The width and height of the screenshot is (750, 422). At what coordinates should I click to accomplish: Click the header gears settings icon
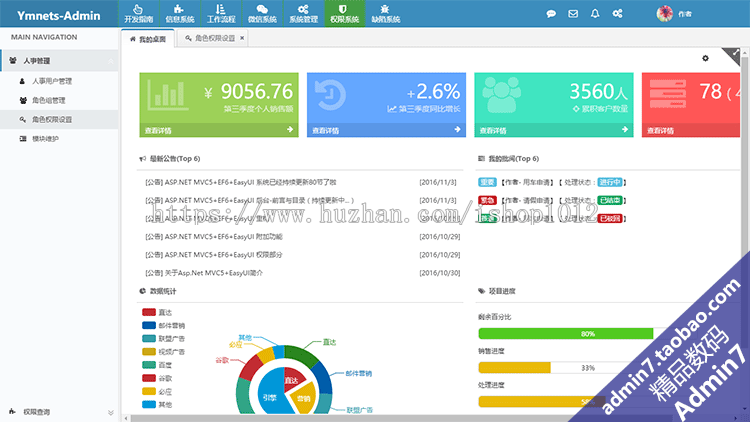pyautogui.click(x=618, y=13)
